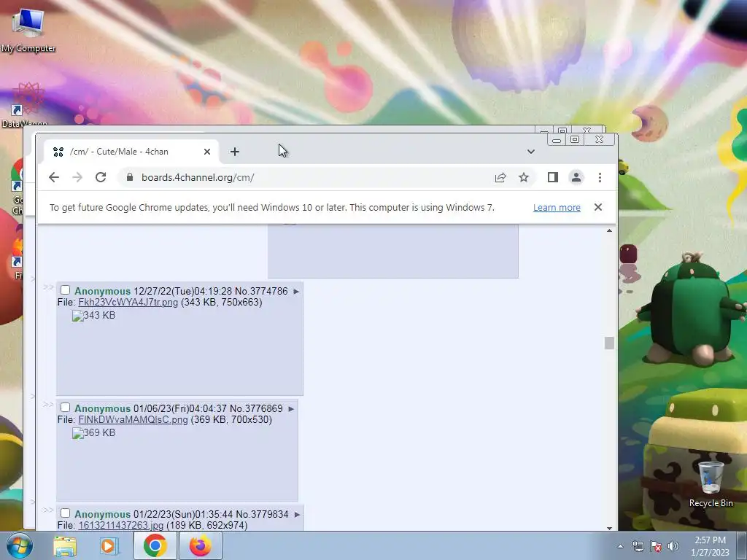This screenshot has height=560, width=747.
Task: Tick checkbox for post No.3779834
Action: tap(65, 513)
